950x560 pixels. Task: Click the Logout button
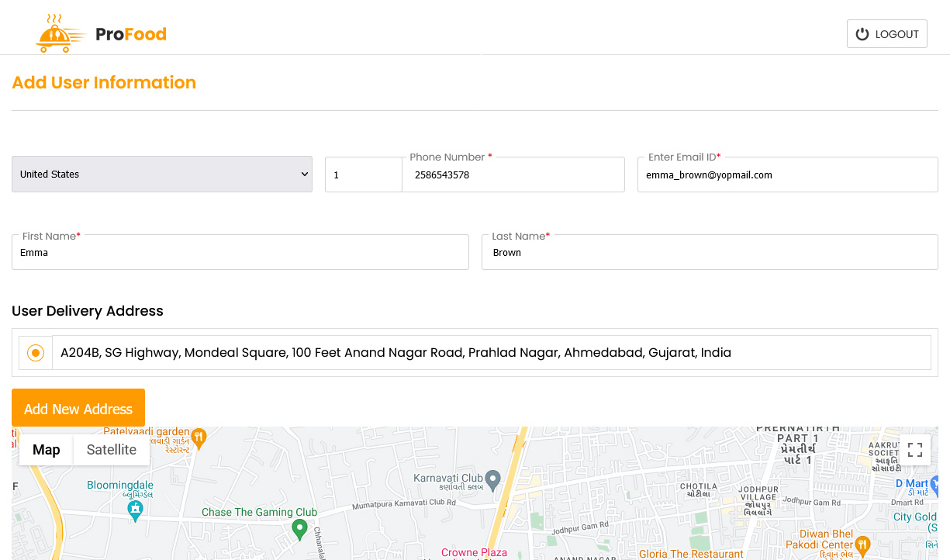pos(886,34)
